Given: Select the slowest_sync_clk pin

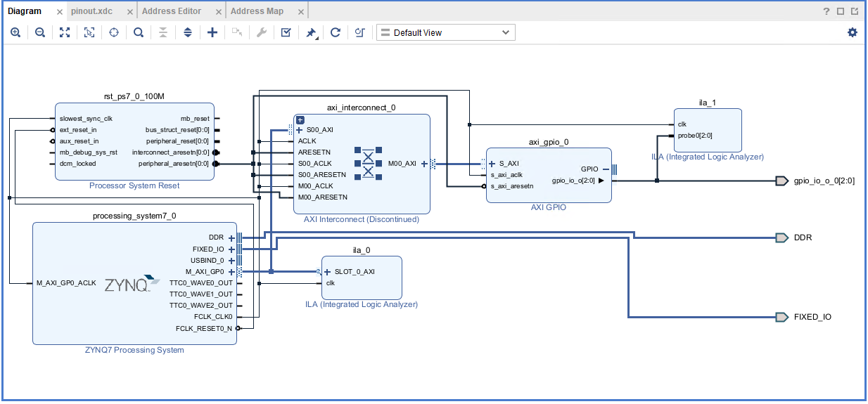Looking at the screenshot, I should 86,119.
